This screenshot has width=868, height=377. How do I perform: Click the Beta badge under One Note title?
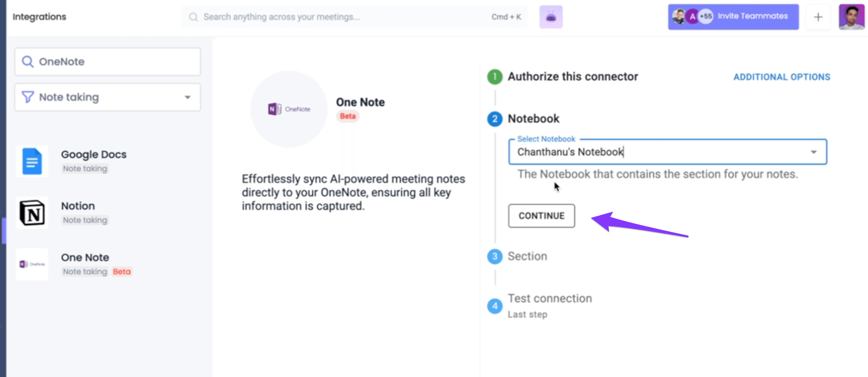(348, 116)
